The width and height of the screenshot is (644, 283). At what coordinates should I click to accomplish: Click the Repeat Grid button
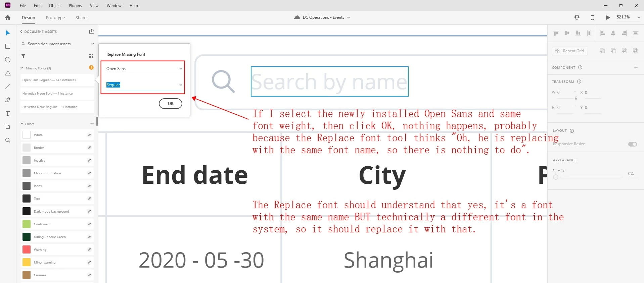pyautogui.click(x=570, y=51)
